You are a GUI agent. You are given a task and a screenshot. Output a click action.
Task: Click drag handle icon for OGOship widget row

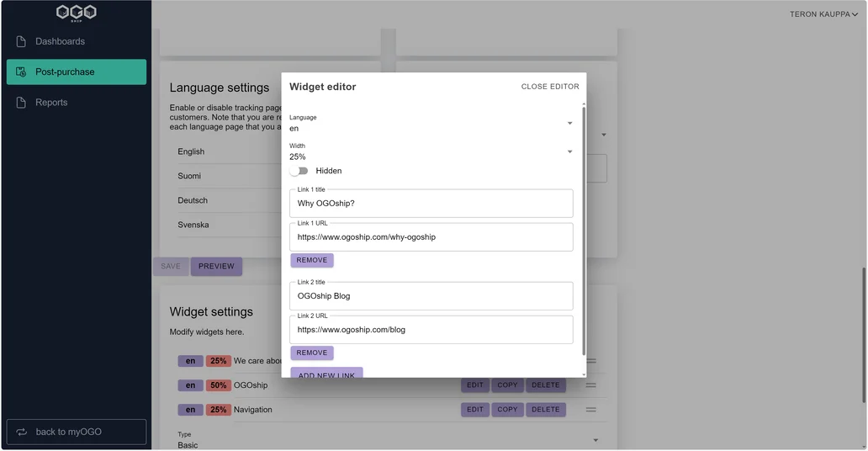pyautogui.click(x=591, y=385)
